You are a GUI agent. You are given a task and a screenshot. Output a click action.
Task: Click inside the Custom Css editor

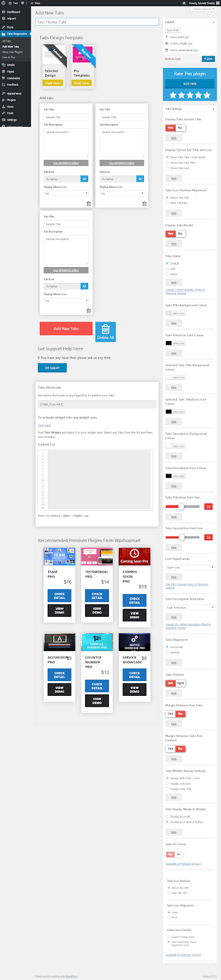96,480
